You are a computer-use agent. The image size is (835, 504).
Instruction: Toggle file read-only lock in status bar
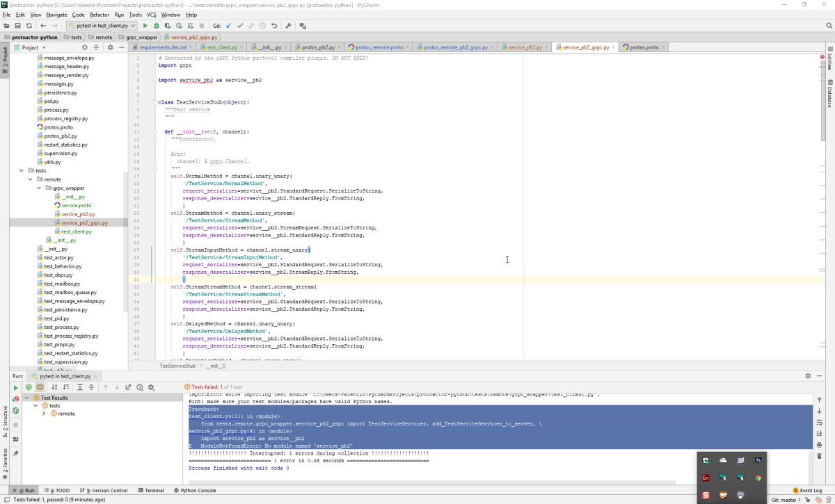click(807, 499)
